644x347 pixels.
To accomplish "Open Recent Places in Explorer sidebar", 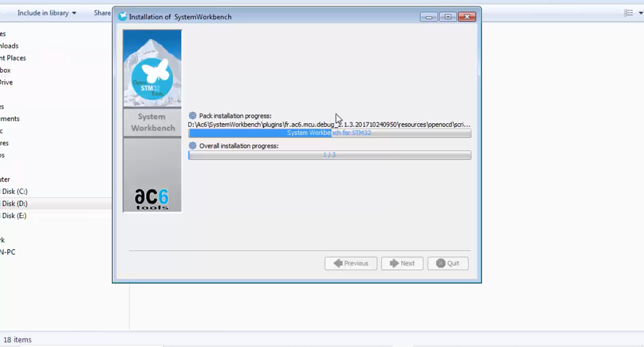I will (13, 58).
